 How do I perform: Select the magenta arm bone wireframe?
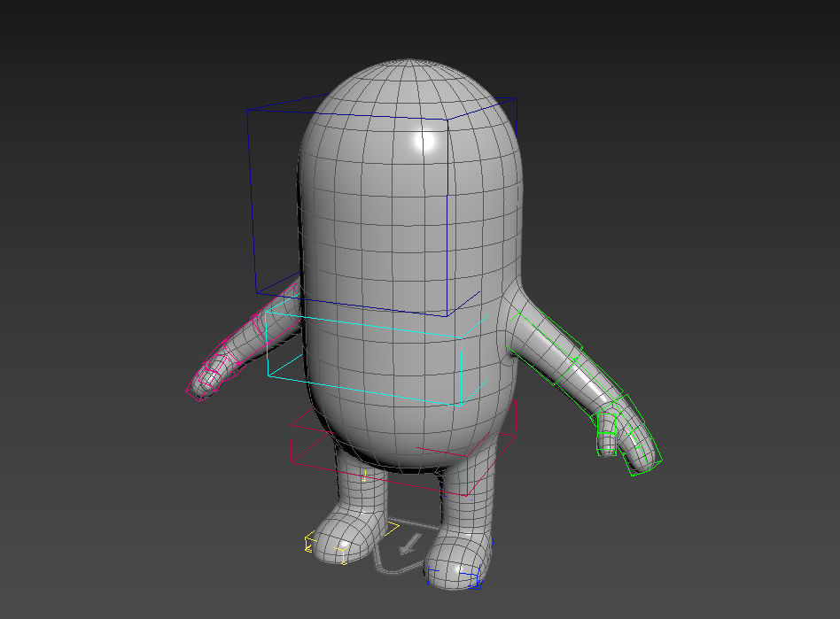click(x=242, y=343)
